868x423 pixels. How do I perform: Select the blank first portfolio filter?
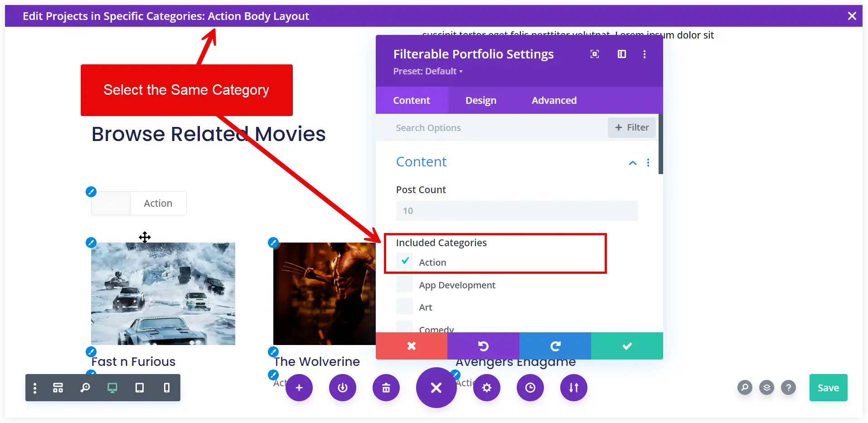pyautogui.click(x=111, y=203)
